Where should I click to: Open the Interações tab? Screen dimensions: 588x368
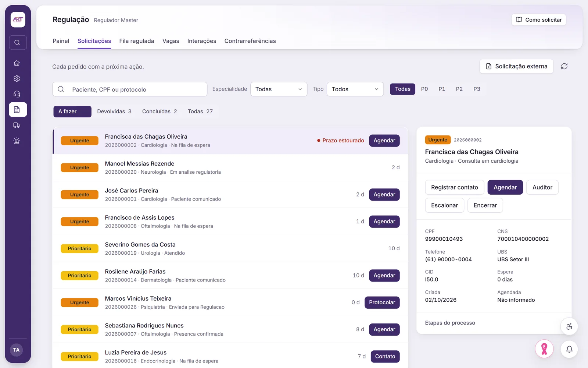[x=202, y=41]
